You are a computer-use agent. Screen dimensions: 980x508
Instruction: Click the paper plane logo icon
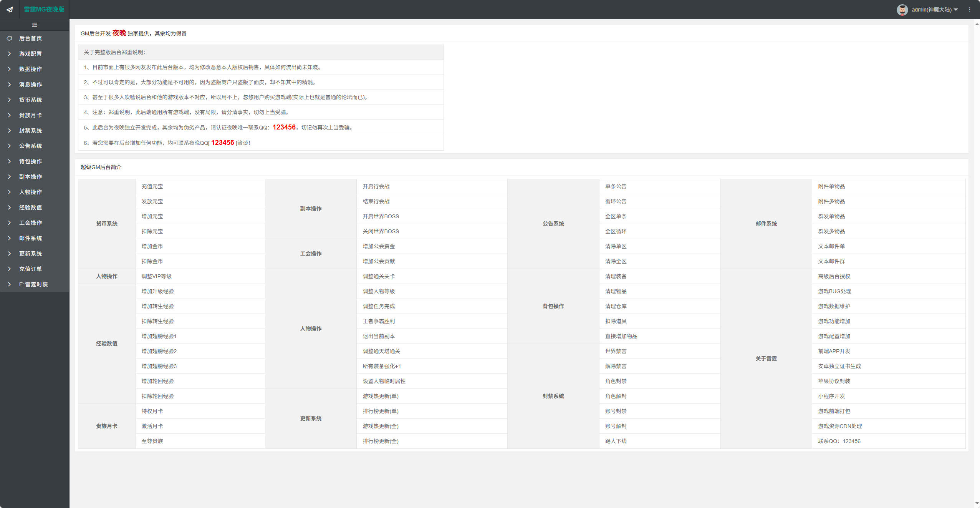click(10, 10)
